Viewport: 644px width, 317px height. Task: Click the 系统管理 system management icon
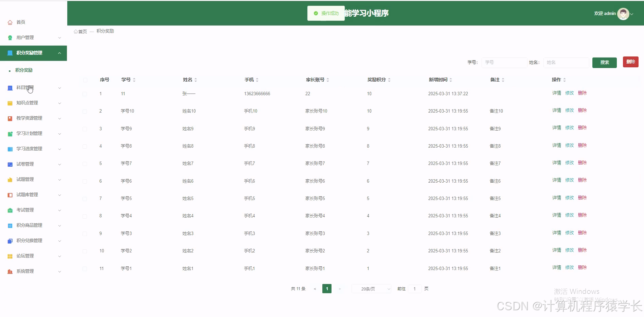pos(10,271)
